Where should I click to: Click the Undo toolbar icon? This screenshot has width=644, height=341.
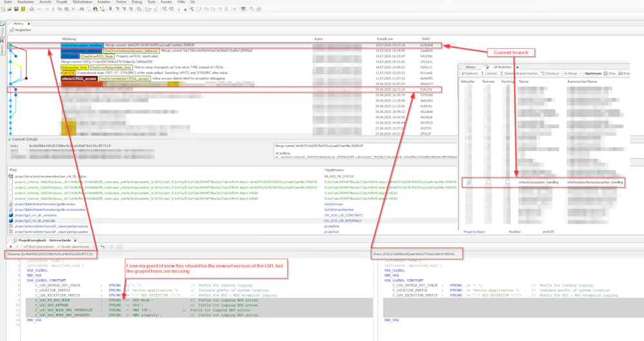point(40,9)
